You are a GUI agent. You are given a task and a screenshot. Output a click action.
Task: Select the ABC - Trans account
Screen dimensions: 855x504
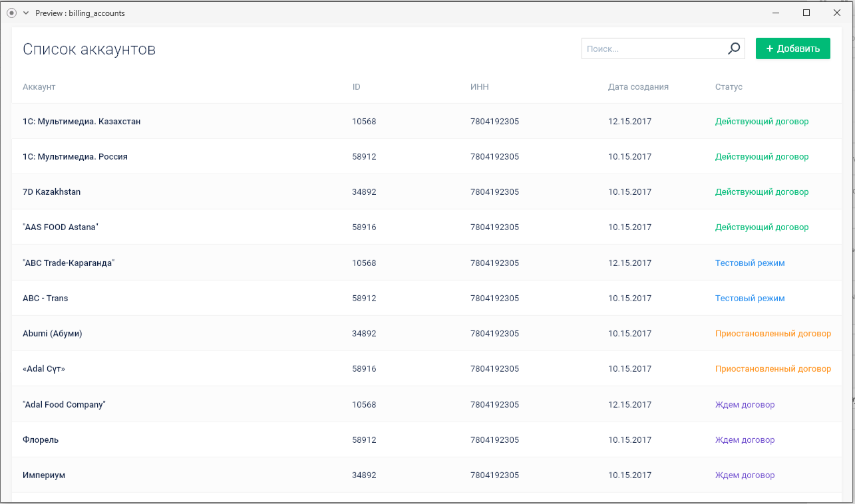click(x=45, y=298)
